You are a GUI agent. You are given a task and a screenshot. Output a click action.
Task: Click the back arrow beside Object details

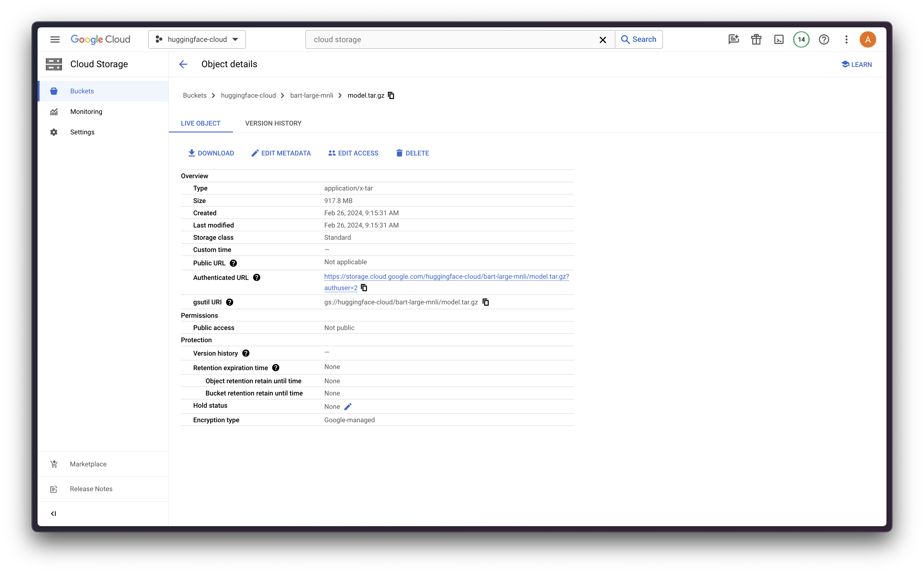(x=183, y=64)
